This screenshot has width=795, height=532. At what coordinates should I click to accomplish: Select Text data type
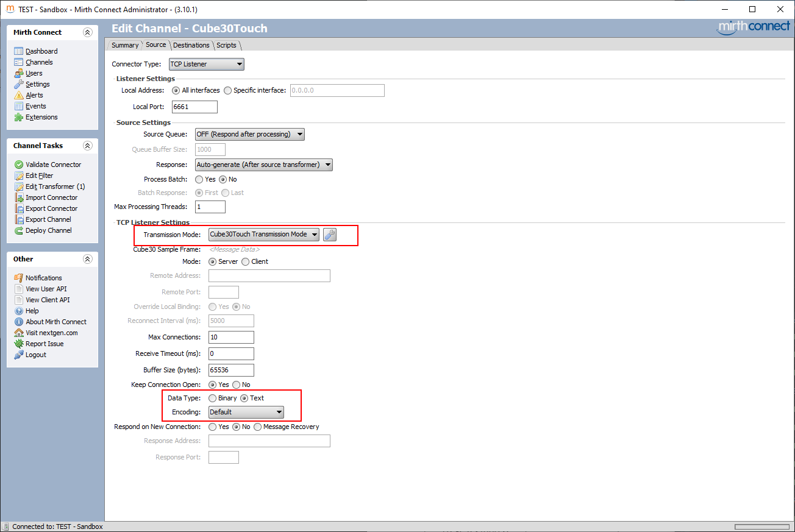coord(244,398)
